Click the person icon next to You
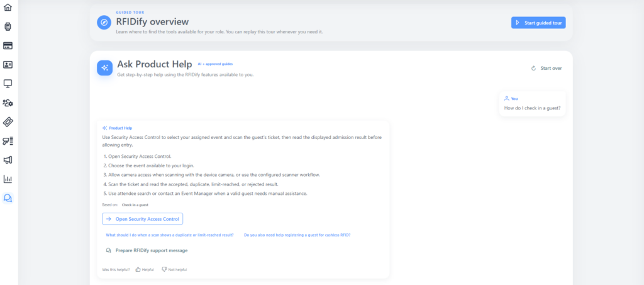Image resolution: width=644 pixels, height=285 pixels. pos(507,99)
